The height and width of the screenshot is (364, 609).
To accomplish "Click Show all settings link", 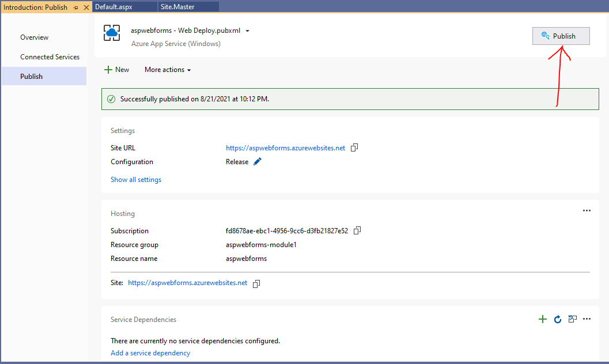I will (136, 180).
